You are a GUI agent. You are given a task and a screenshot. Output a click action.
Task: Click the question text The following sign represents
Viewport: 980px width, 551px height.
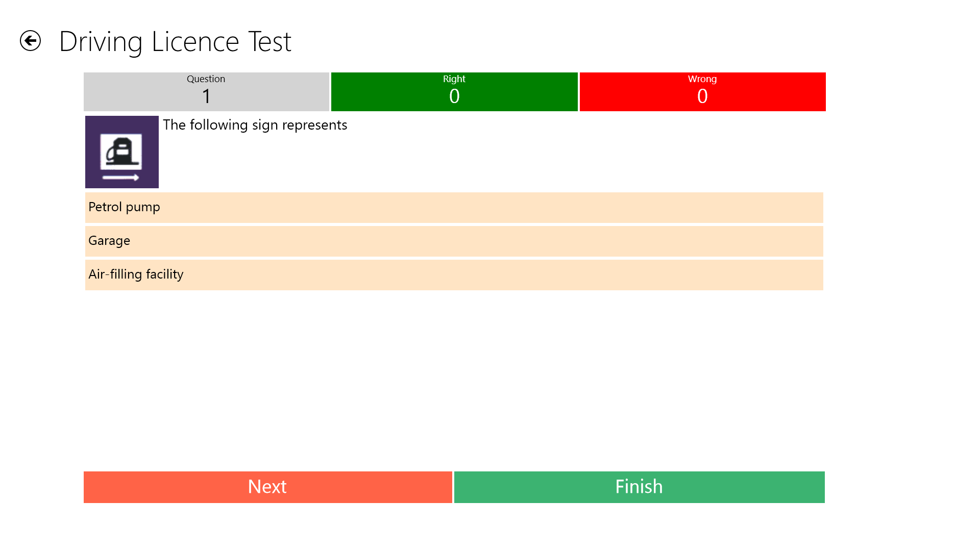(255, 125)
